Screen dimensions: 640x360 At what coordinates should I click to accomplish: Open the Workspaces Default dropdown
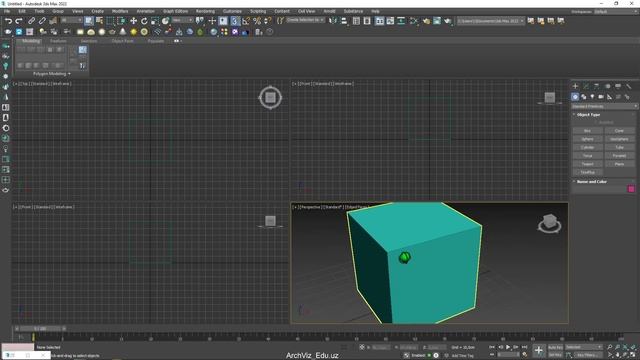coord(616,11)
